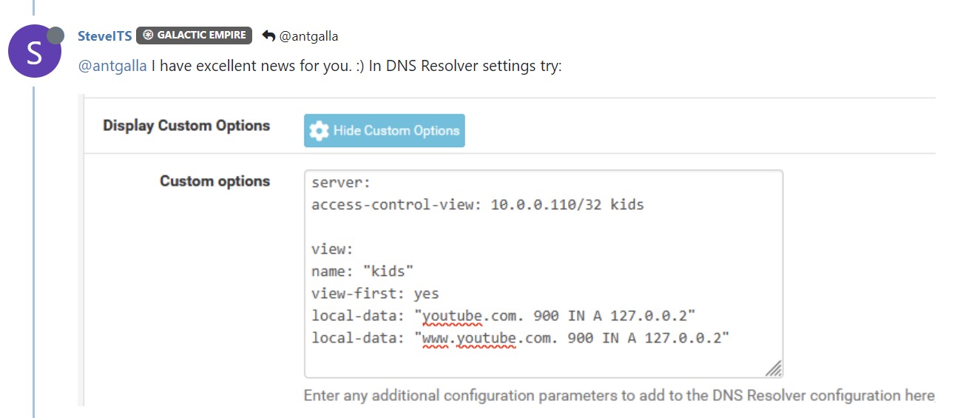980x418 pixels.
Task: Open the SteveITS username profile link
Action: (x=105, y=36)
